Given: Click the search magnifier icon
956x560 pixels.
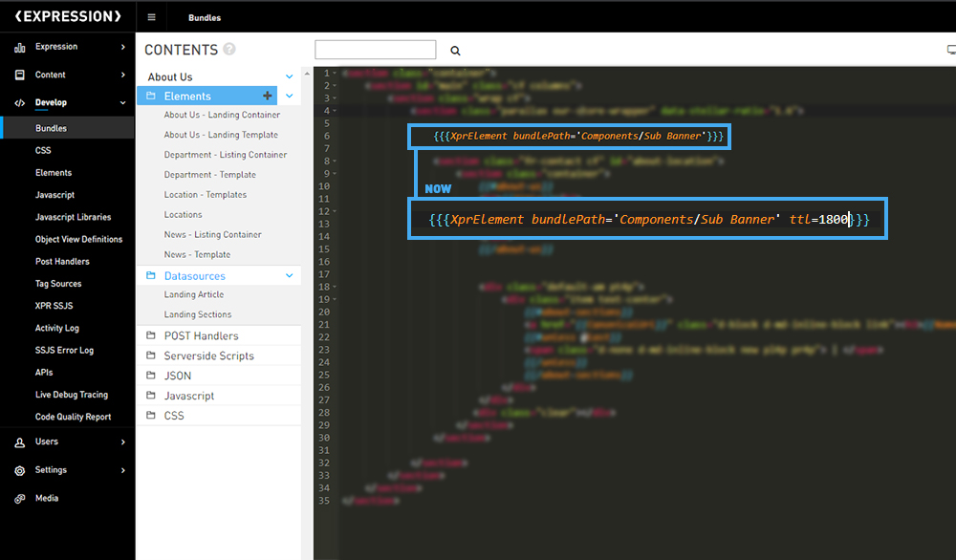Looking at the screenshot, I should point(455,51).
